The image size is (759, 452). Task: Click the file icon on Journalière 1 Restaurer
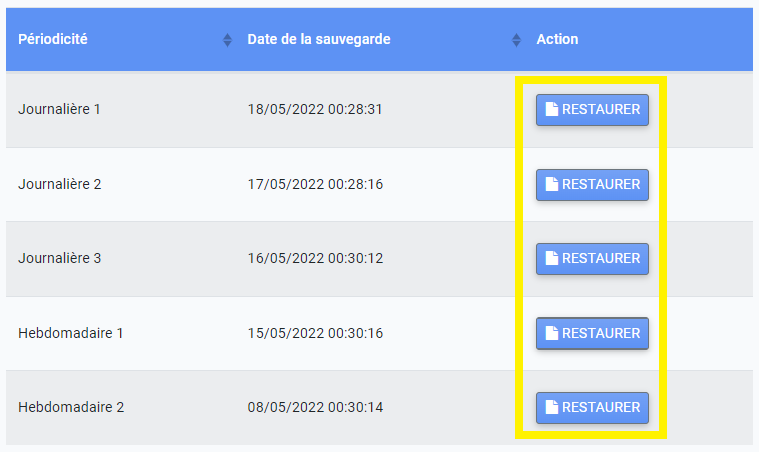click(552, 109)
